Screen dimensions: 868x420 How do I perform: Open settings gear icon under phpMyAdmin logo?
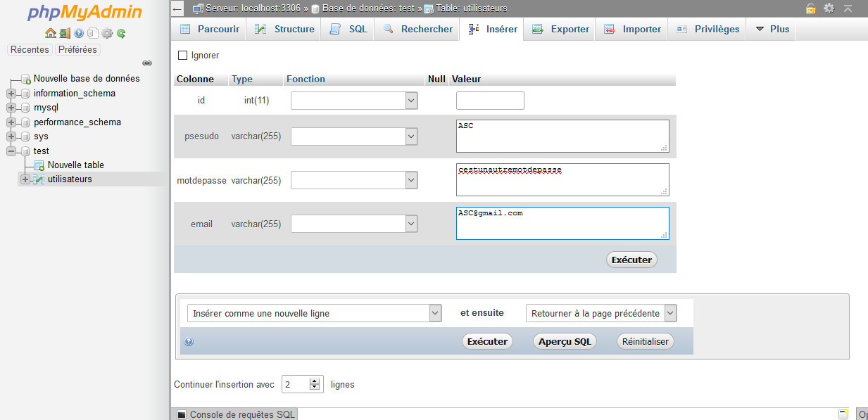(107, 33)
